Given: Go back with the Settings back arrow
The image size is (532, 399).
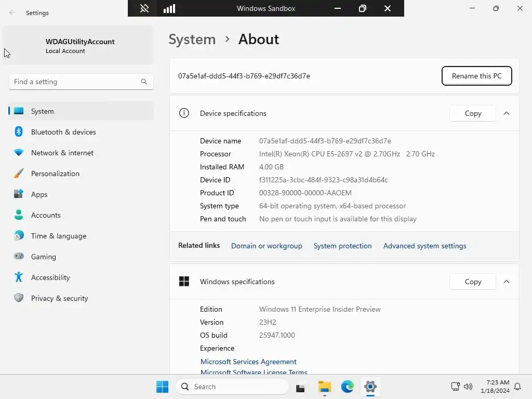Looking at the screenshot, I should 12,13.
